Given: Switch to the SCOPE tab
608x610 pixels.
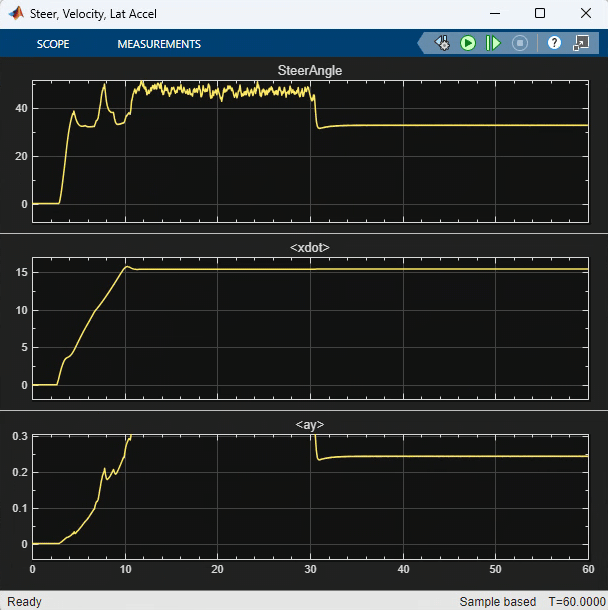Looking at the screenshot, I should [x=53, y=44].
